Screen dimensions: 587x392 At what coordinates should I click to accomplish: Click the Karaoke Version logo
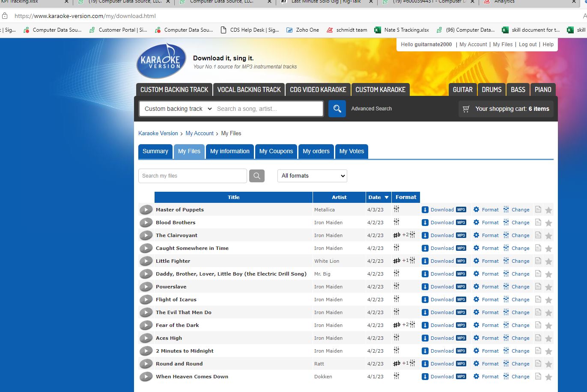point(161,61)
